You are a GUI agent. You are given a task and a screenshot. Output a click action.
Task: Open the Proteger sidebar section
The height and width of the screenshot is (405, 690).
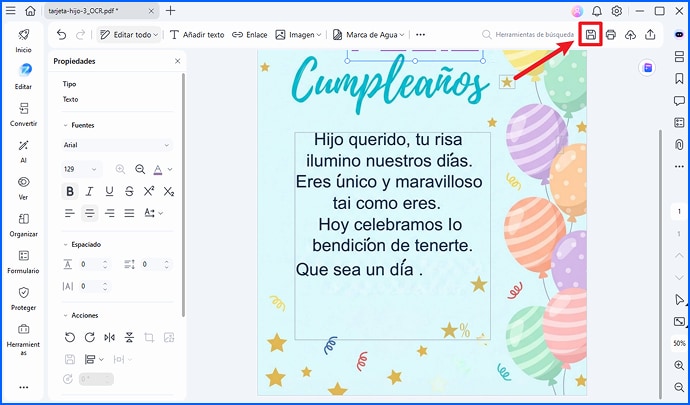point(23,298)
